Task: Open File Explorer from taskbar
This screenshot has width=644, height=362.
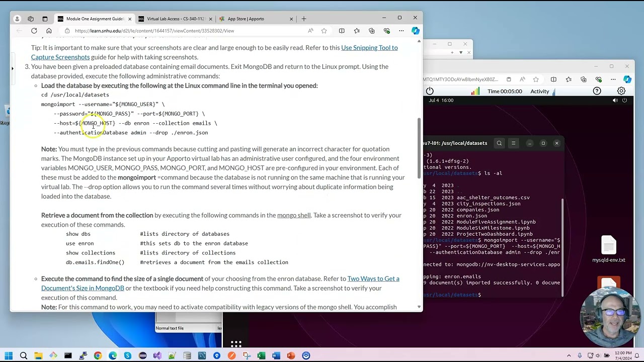Action: pos(38,355)
